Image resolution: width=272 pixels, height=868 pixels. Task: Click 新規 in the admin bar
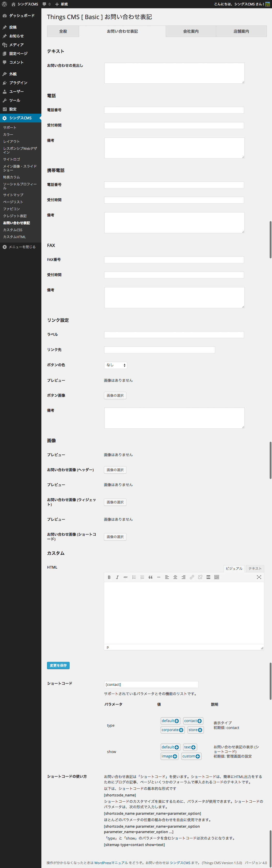pyautogui.click(x=62, y=4)
